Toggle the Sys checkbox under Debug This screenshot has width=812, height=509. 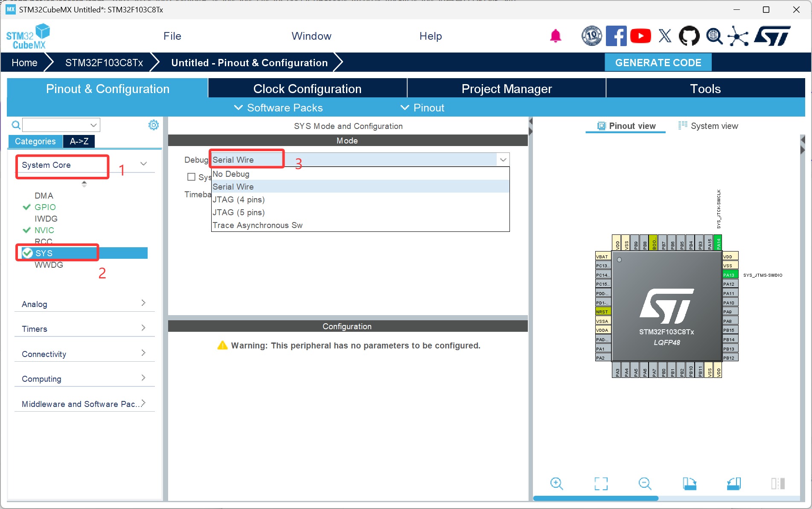click(192, 177)
